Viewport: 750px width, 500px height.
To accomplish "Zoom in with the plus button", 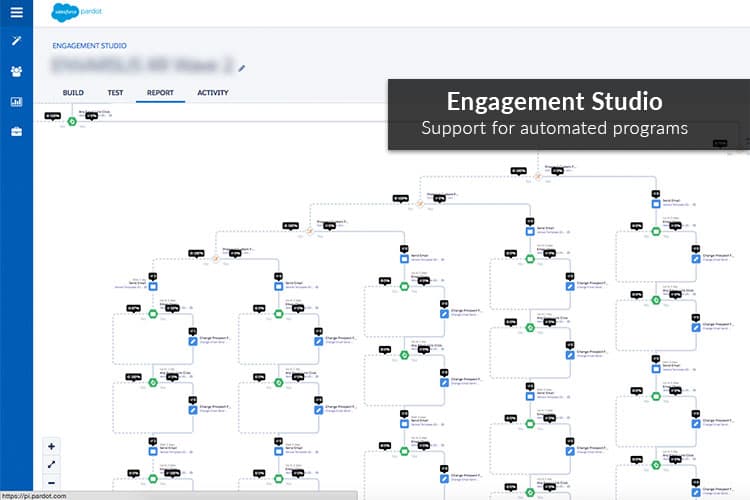I will [x=51, y=446].
